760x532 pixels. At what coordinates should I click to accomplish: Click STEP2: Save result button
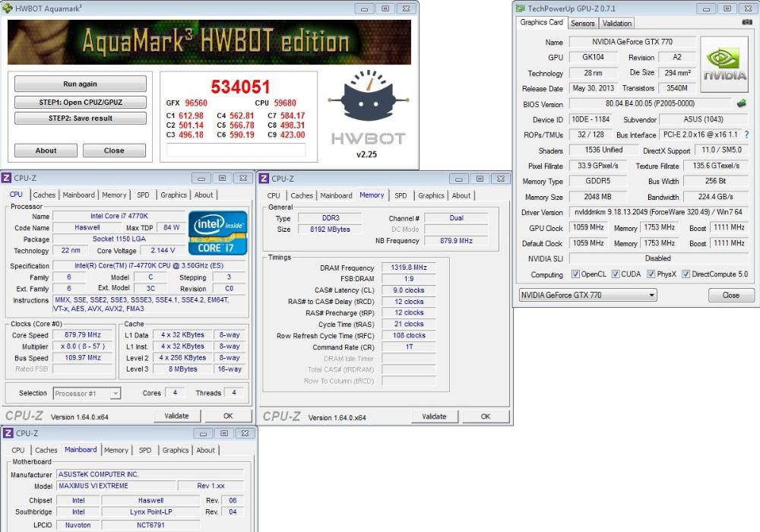click(x=80, y=119)
